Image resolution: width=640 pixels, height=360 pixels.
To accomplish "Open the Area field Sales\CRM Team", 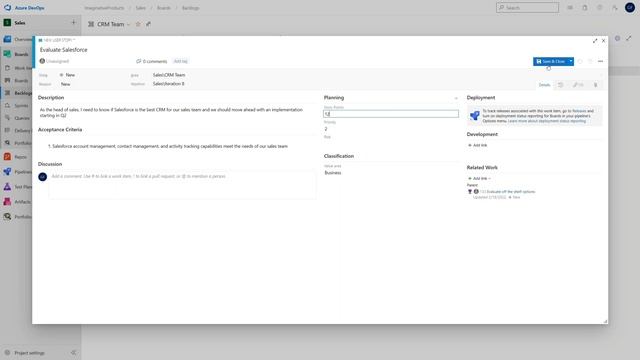I will point(169,75).
